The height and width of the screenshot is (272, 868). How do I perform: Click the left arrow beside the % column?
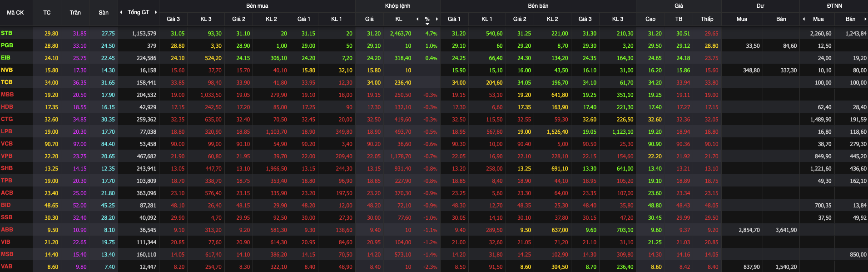(x=417, y=19)
